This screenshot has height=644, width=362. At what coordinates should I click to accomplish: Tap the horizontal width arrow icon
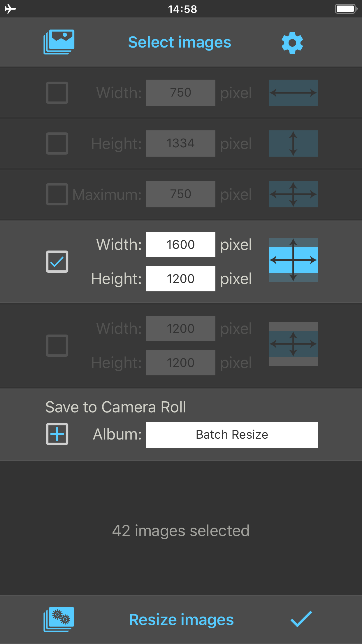293,93
